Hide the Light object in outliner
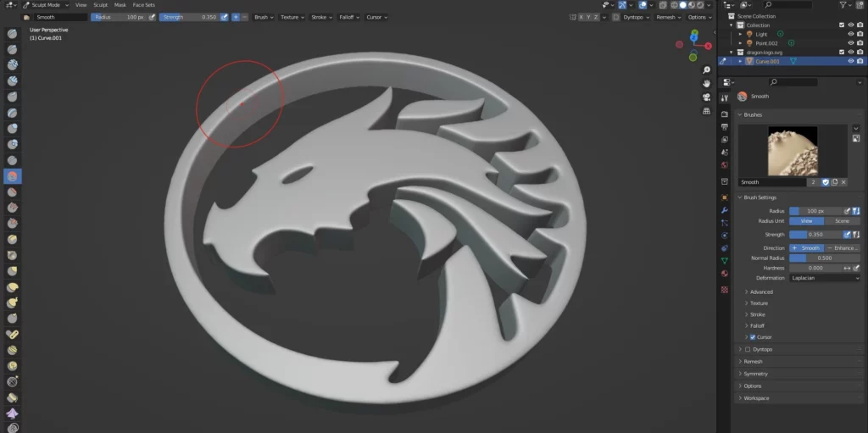The image size is (868, 433). pyautogui.click(x=851, y=35)
